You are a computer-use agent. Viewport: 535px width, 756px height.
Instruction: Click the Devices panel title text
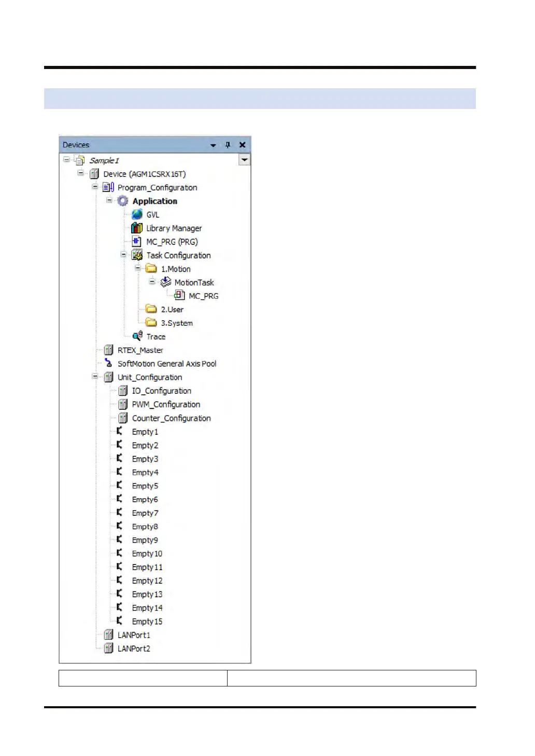pos(76,145)
